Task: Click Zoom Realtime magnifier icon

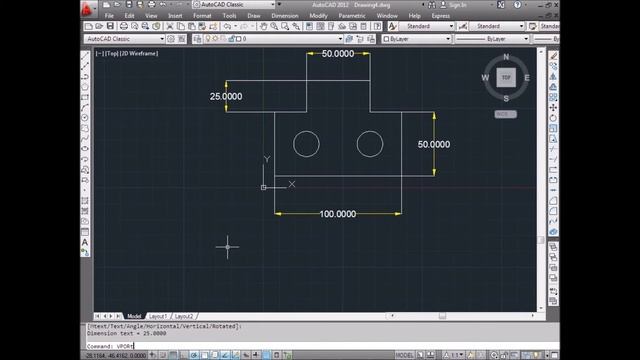Action: pyautogui.click(x=274, y=26)
